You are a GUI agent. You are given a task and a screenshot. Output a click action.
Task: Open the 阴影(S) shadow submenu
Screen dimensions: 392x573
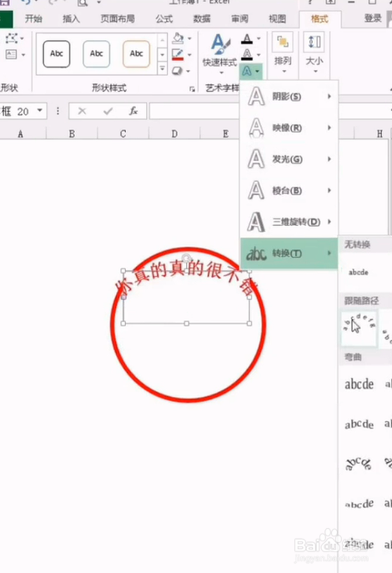tap(289, 97)
